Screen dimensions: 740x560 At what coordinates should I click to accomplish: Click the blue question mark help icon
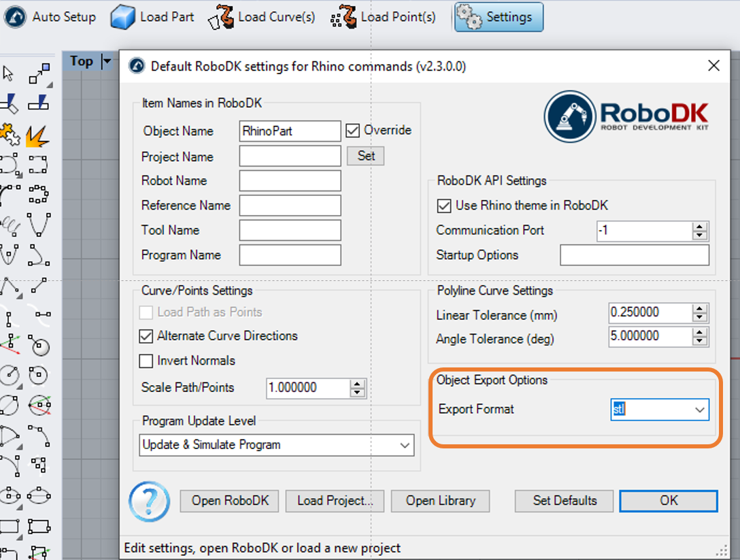point(149,501)
